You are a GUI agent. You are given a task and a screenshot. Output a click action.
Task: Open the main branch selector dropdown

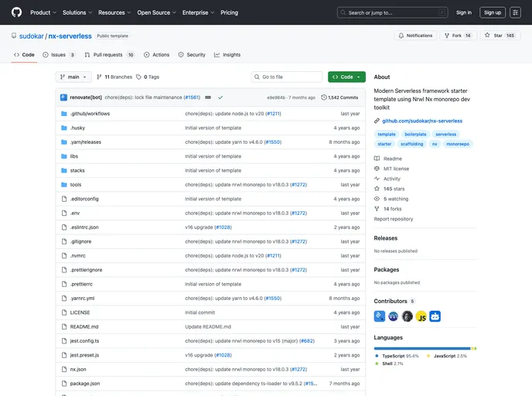coord(73,77)
